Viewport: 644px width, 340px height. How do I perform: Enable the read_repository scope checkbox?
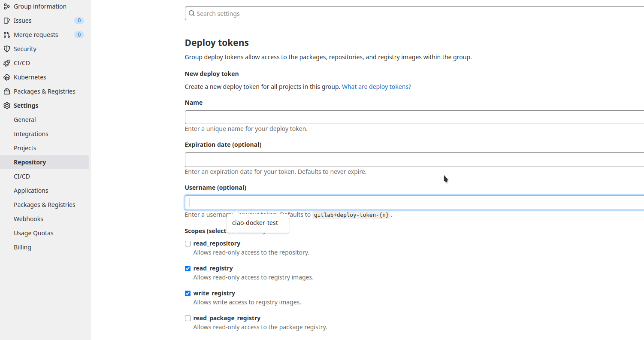[x=187, y=244]
